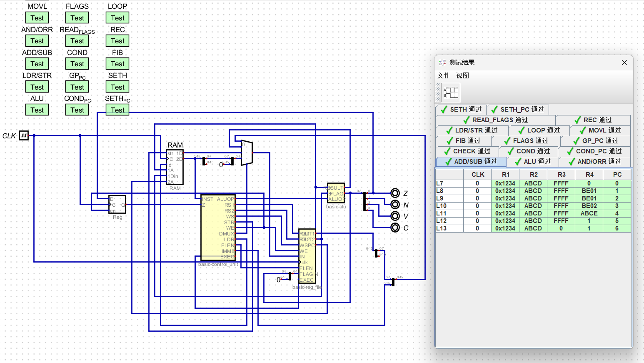This screenshot has width=644, height=363.
Task: Click the constant 0 near RAM splitter
Action: point(221,165)
